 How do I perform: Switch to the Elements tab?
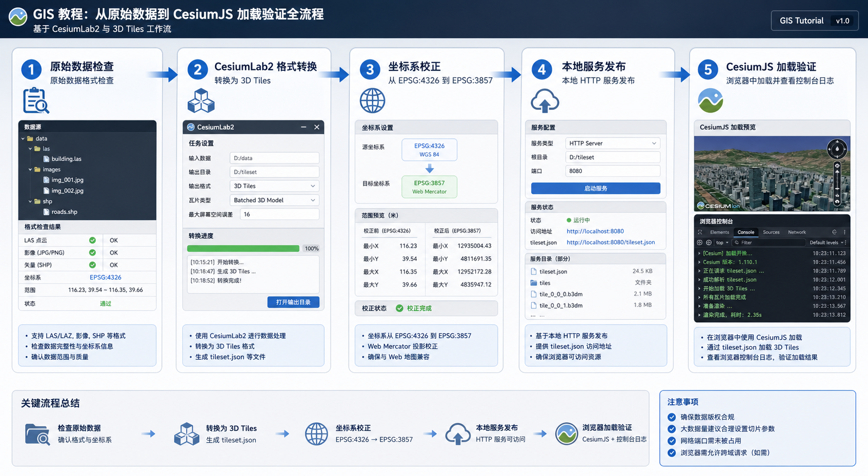point(719,232)
